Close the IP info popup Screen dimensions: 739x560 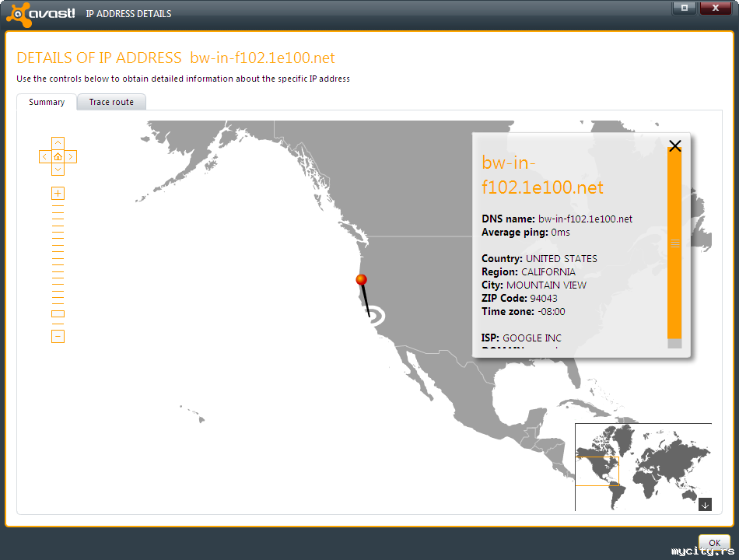click(675, 146)
